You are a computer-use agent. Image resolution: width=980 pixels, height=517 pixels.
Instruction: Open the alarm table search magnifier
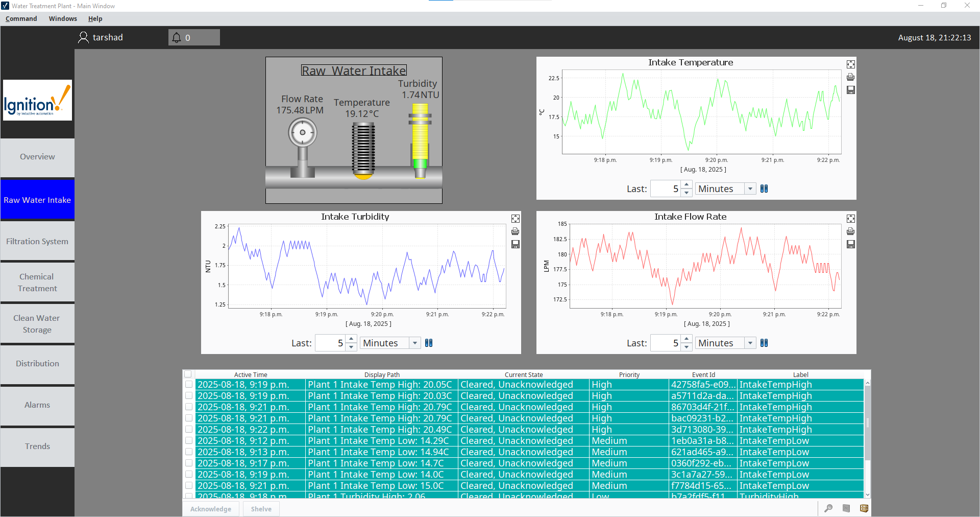point(828,508)
